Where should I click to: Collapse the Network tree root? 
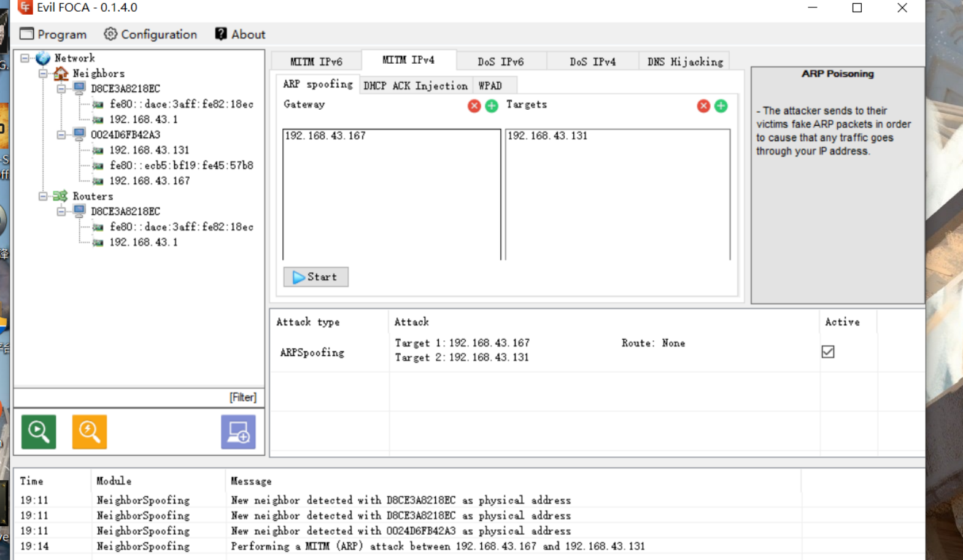point(25,58)
